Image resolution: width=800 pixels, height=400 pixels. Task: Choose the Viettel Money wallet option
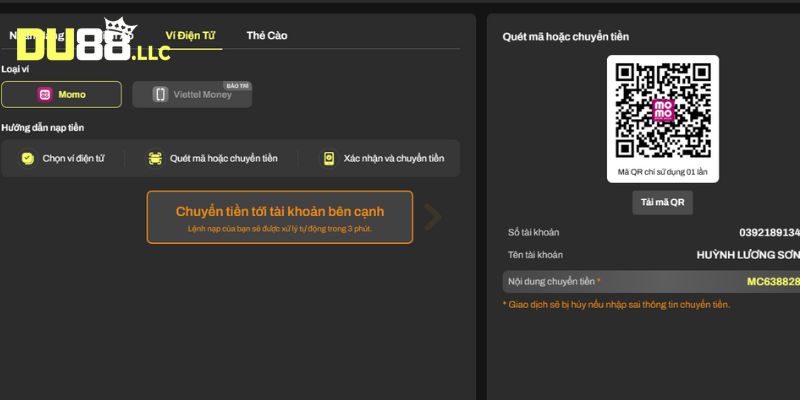point(192,94)
